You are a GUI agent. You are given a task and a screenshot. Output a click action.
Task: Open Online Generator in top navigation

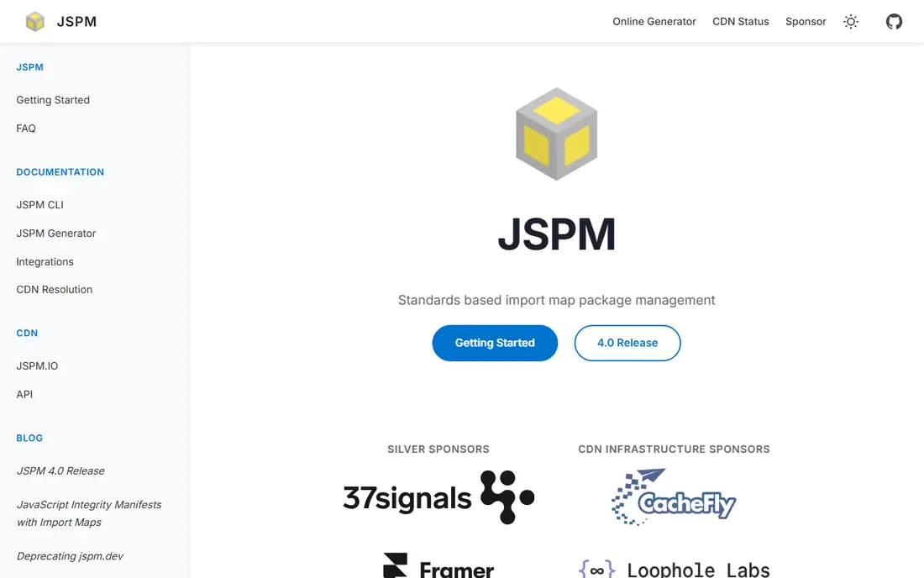click(654, 22)
